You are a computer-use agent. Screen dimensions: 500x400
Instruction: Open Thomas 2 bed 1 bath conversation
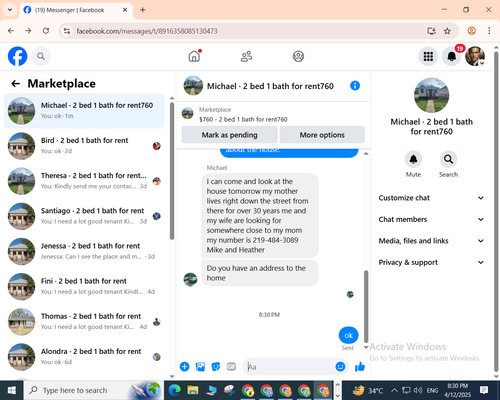tap(84, 322)
